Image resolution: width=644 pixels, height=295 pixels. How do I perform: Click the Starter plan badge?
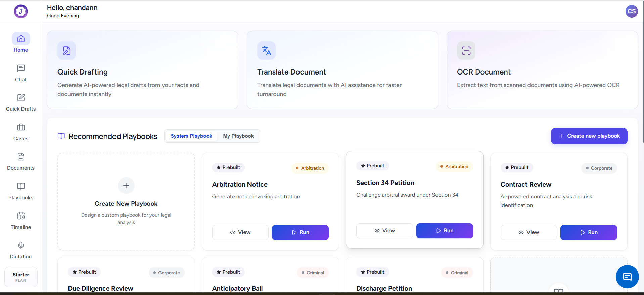click(x=21, y=277)
